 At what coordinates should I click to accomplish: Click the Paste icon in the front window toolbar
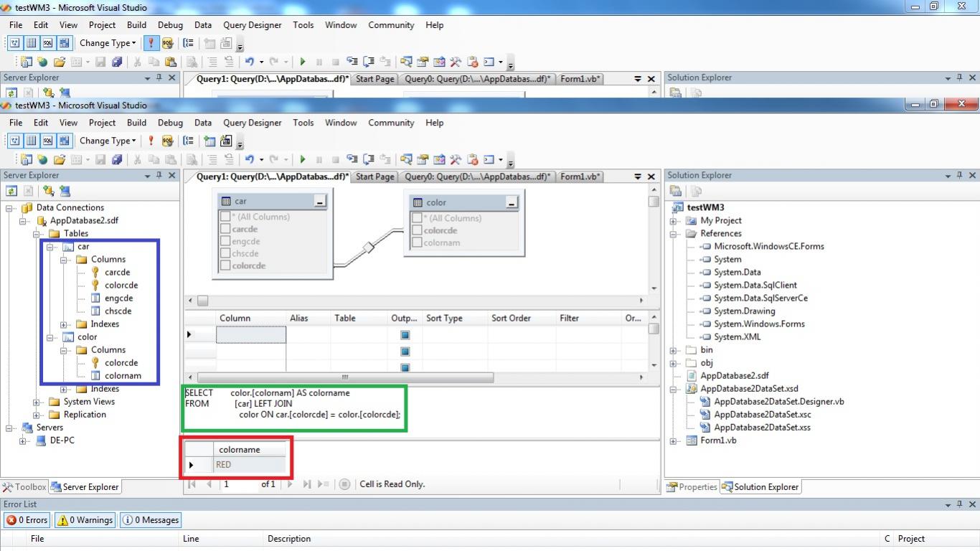pos(170,159)
